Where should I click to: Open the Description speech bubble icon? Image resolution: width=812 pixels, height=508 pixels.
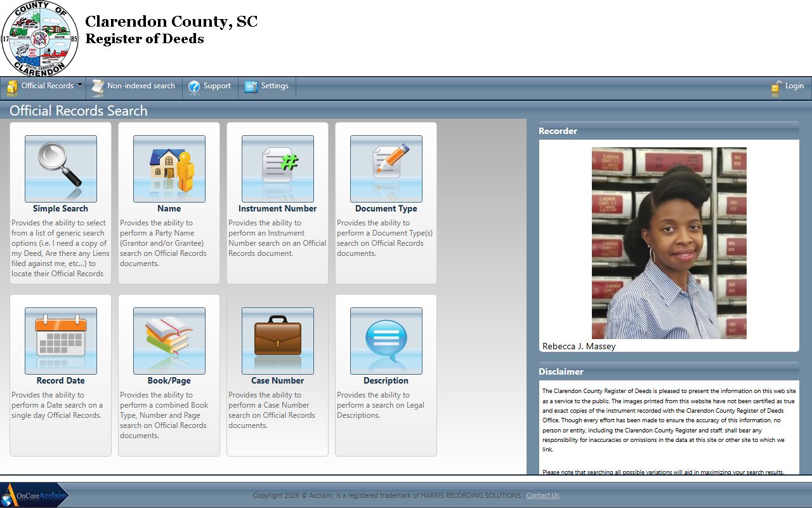pyautogui.click(x=386, y=341)
